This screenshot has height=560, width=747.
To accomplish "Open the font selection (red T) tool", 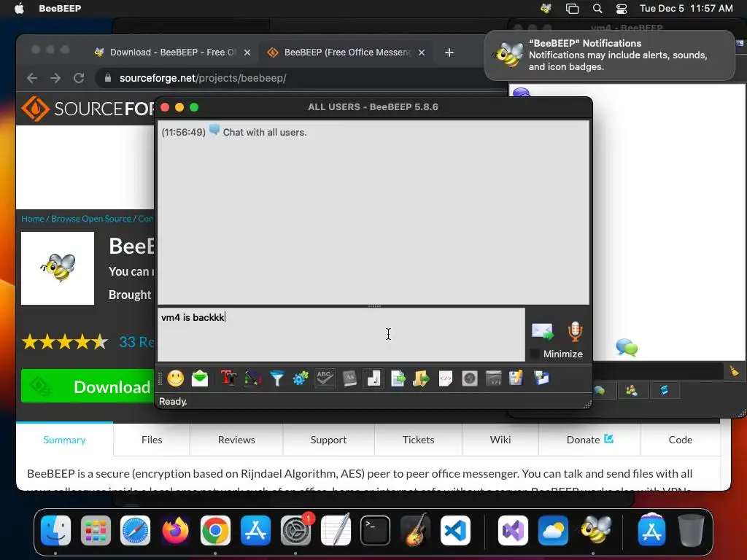I will point(228,378).
